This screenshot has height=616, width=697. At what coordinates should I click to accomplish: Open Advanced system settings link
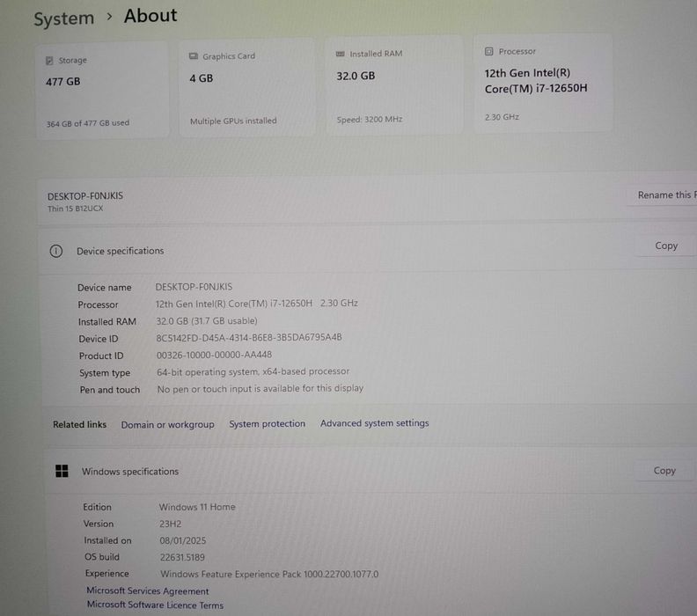point(374,423)
